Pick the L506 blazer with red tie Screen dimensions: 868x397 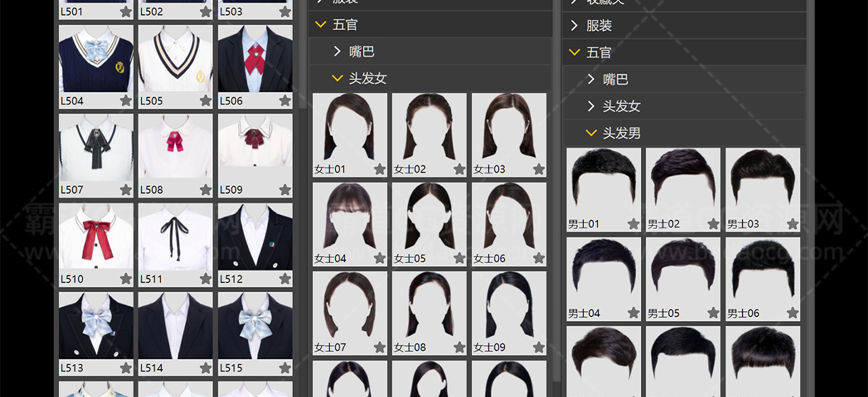255,60
